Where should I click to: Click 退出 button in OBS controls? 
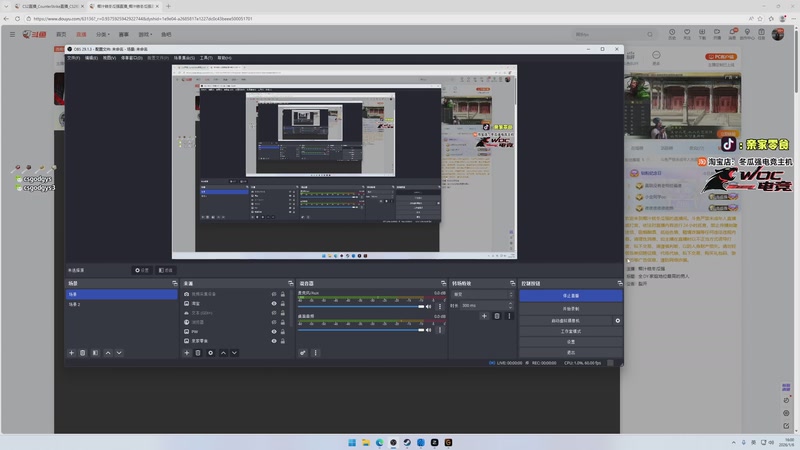(x=570, y=353)
